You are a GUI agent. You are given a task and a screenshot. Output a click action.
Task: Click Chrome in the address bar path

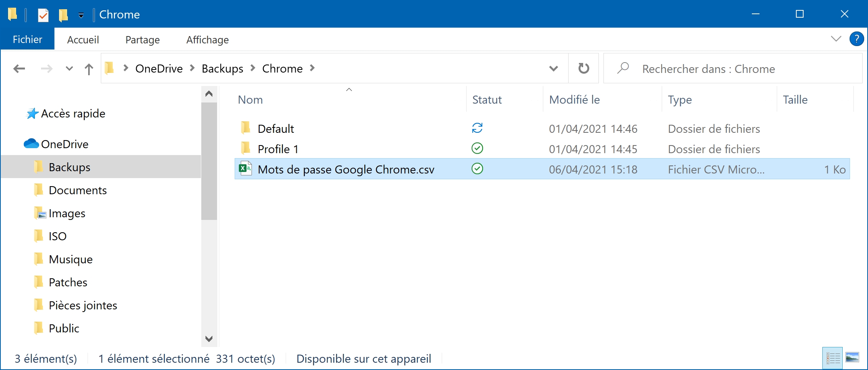click(283, 69)
